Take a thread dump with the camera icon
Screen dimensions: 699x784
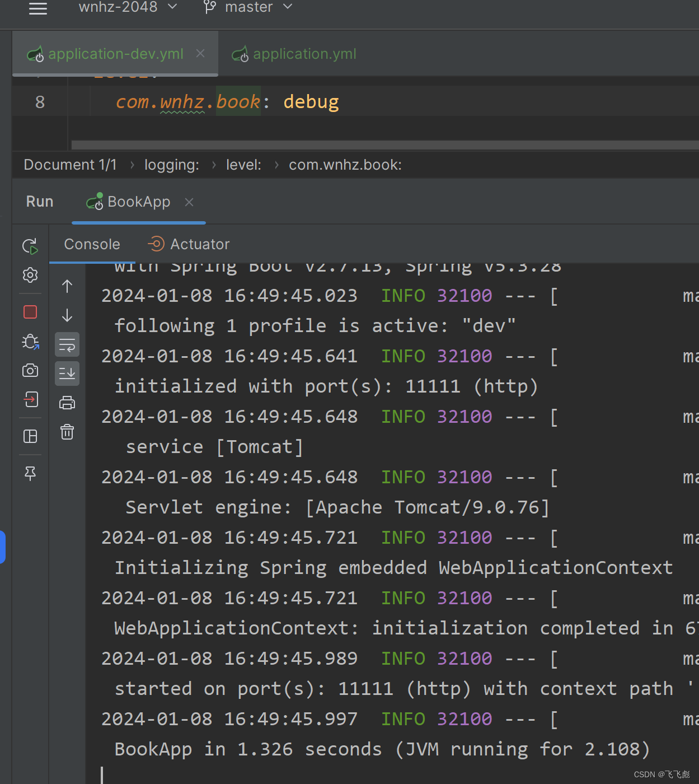pos(30,370)
